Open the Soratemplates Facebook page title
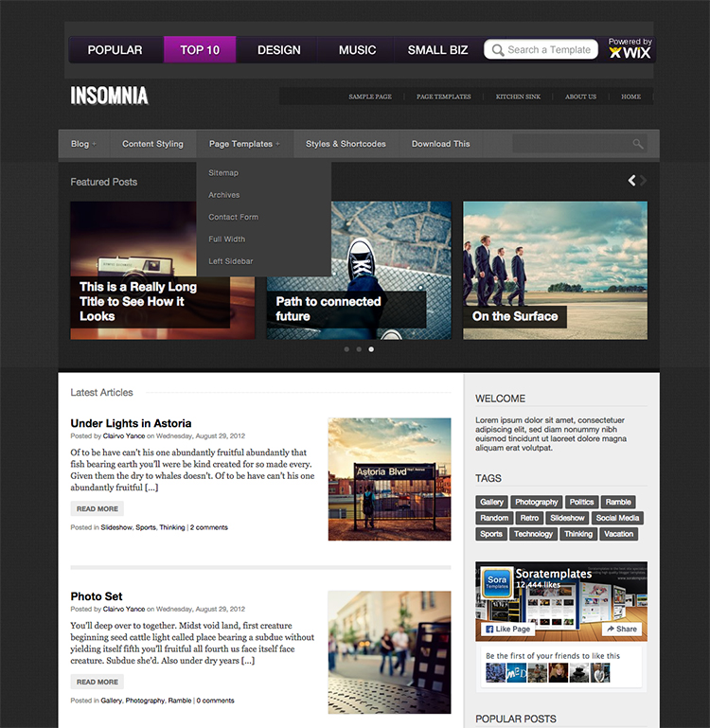The image size is (710, 728). (554, 574)
